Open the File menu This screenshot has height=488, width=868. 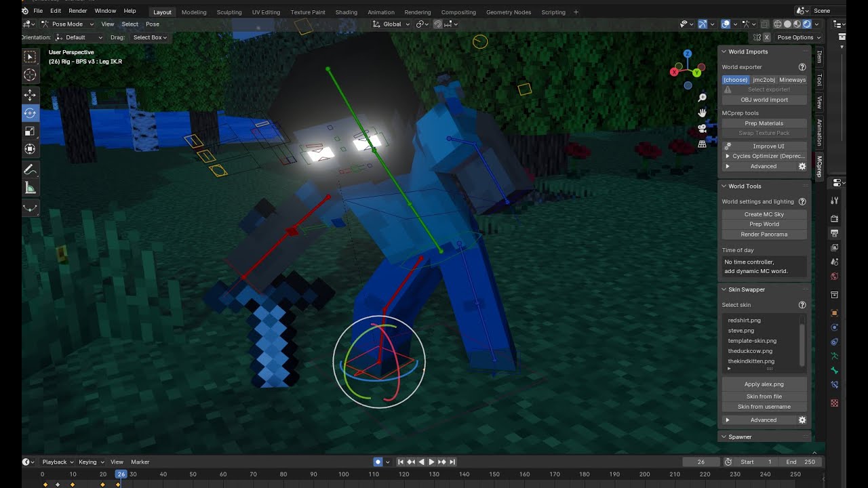tap(38, 11)
